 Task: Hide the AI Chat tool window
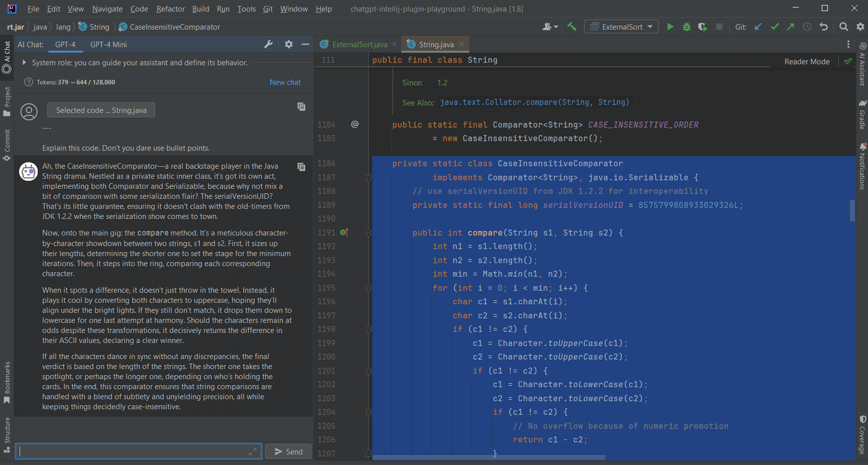305,44
